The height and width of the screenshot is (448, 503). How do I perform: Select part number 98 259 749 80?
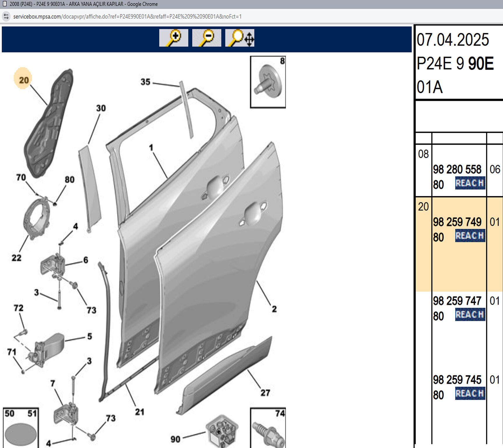(457, 222)
